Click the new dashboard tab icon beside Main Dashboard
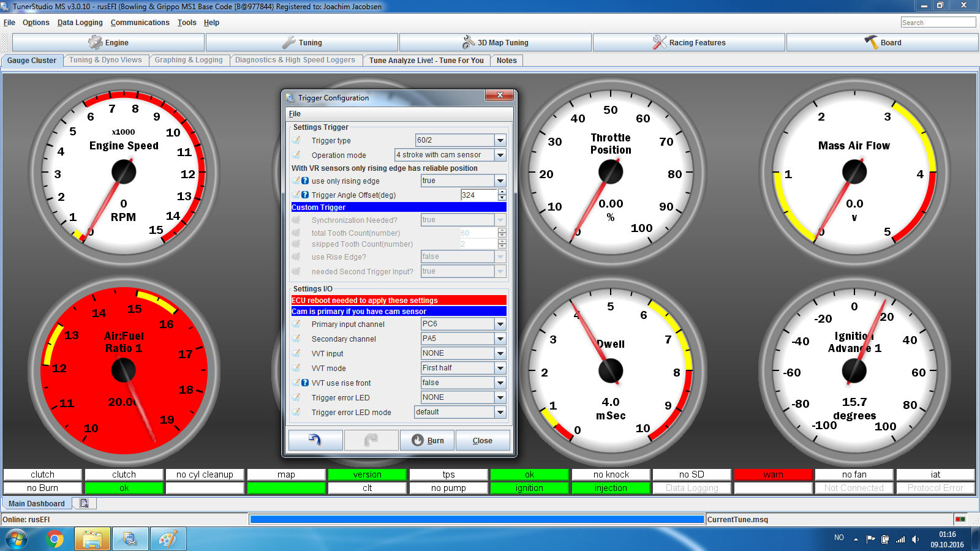The image size is (980, 551). 84,503
